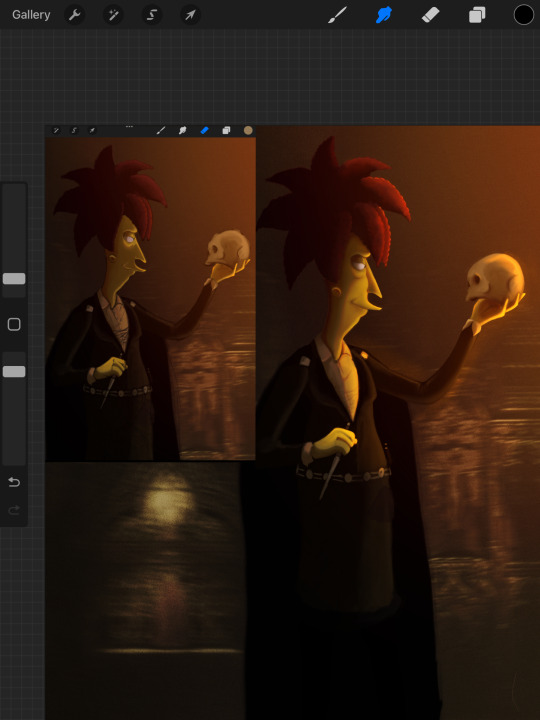The image size is (540, 720).
Task: Undo the last action
Action: (14, 482)
